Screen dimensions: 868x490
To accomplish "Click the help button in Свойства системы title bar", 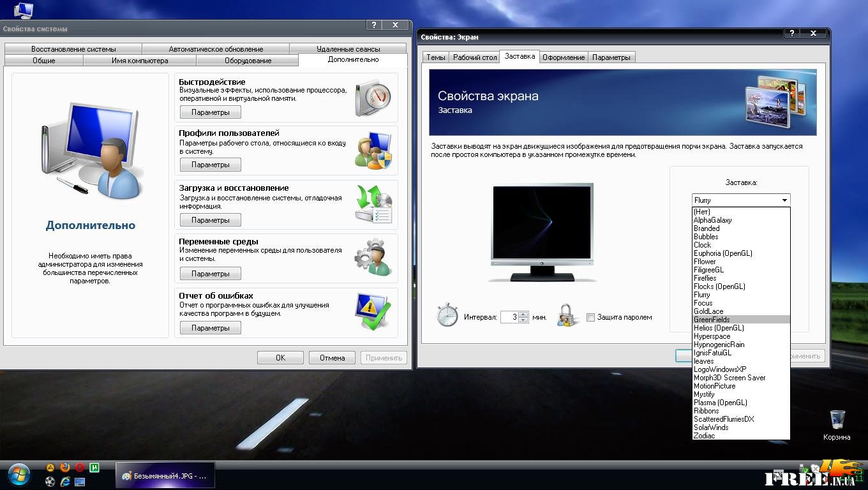I will click(x=375, y=25).
